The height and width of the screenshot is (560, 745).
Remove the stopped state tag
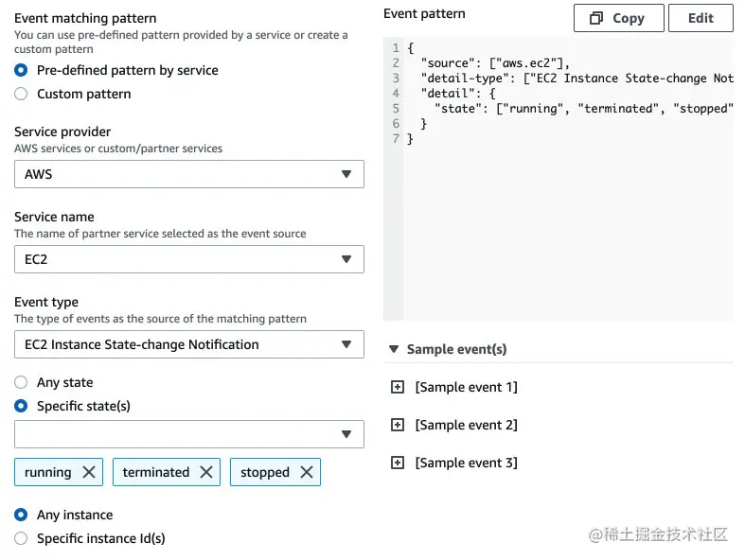[x=307, y=472]
